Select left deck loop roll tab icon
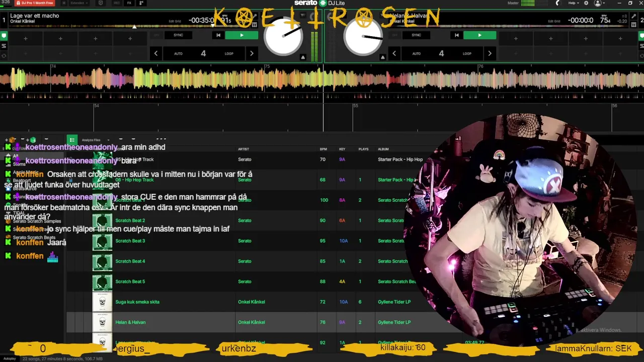The width and height of the screenshot is (644, 362). coord(4,55)
